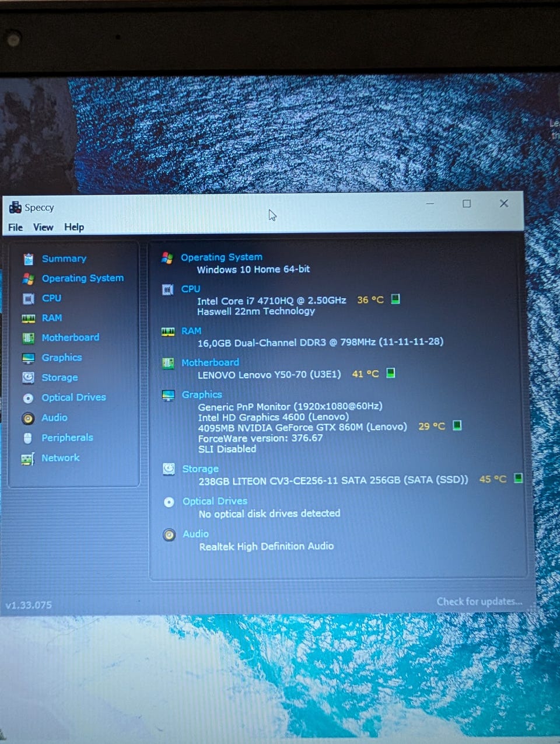560x744 pixels.
Task: Click the Speccy title bar app icon
Action: click(15, 207)
